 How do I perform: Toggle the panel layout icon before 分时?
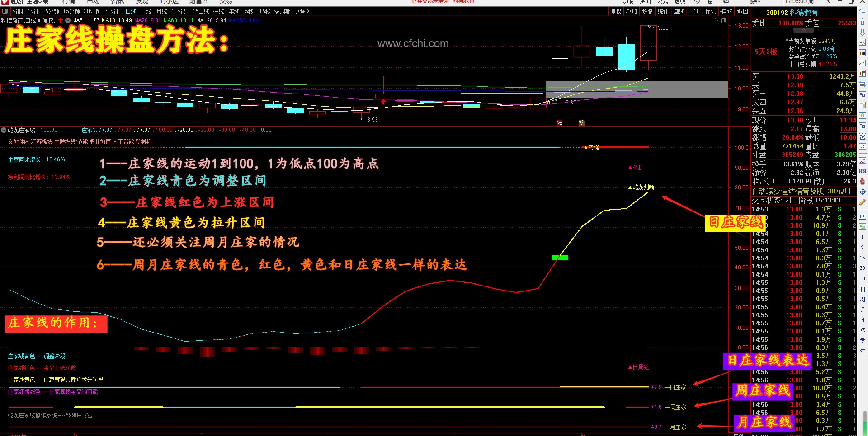coord(5,11)
